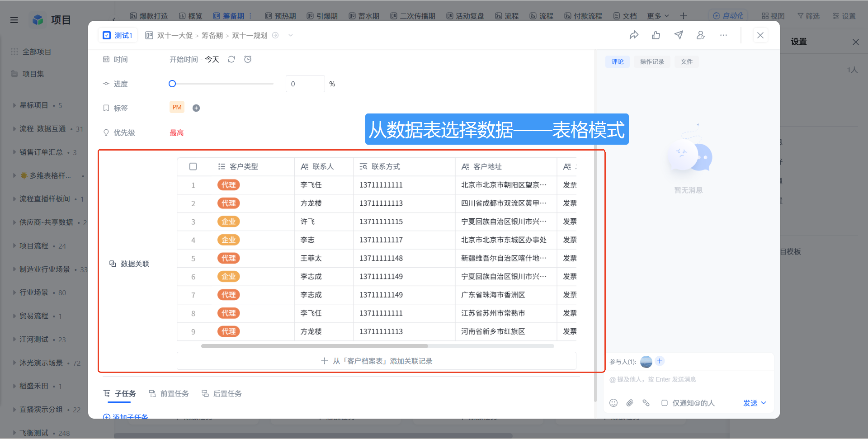Open the 筛选 filter tool
Image resolution: width=868 pixels, height=439 pixels.
coord(808,16)
